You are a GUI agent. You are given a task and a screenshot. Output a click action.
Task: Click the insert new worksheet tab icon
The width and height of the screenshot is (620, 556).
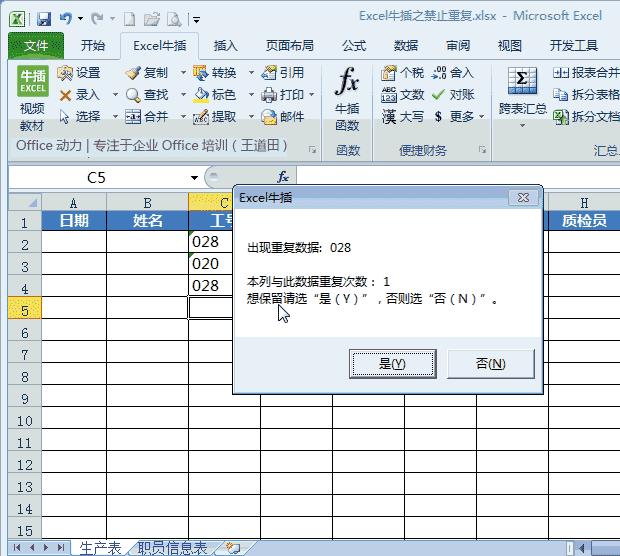(x=233, y=548)
